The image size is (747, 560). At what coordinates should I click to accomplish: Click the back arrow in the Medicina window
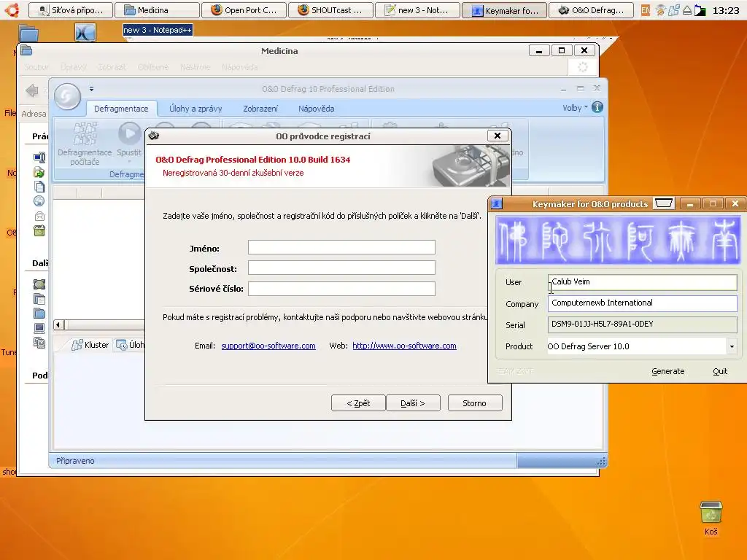32,90
